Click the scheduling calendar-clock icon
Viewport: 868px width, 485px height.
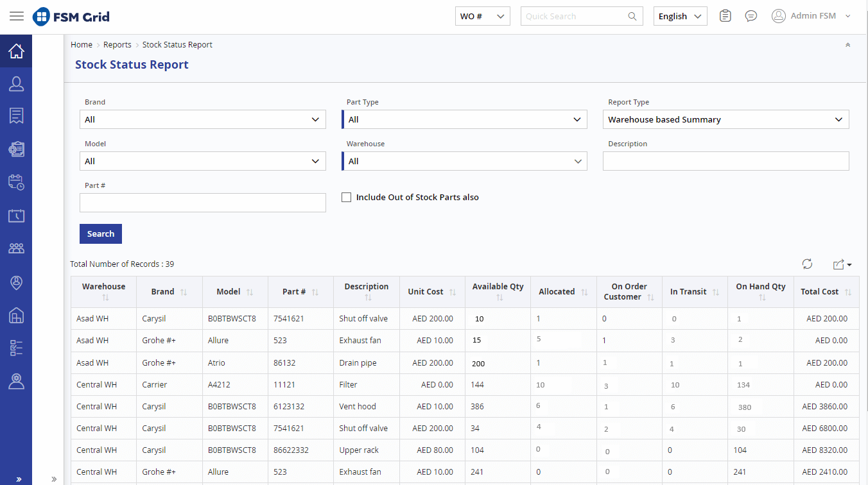(16, 182)
